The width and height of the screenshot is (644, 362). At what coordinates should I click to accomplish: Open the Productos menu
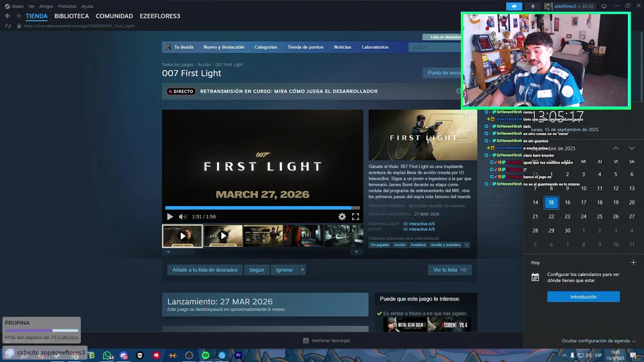67,7
